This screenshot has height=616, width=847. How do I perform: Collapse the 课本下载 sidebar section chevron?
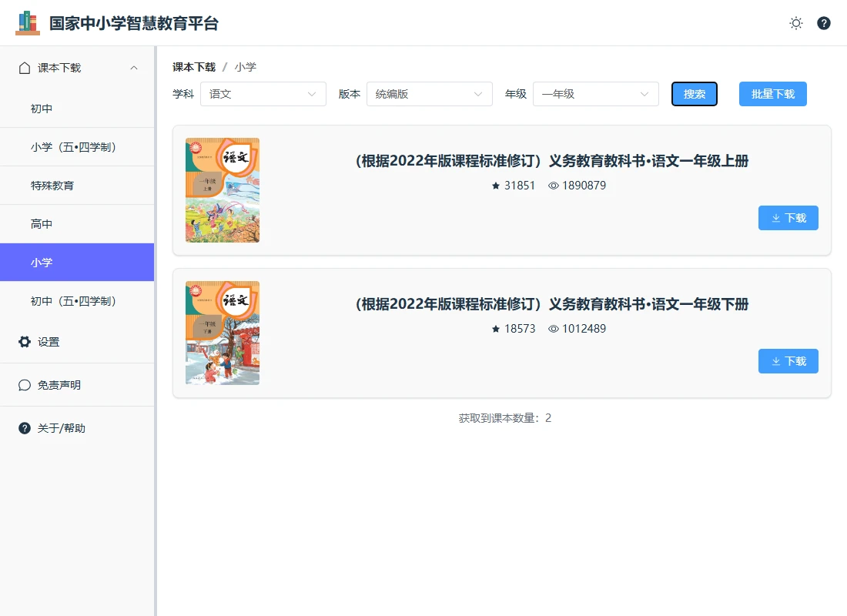pos(134,68)
